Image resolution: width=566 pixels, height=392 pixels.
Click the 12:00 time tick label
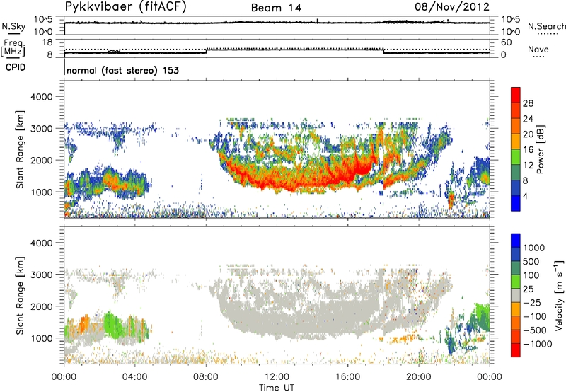click(x=277, y=377)
